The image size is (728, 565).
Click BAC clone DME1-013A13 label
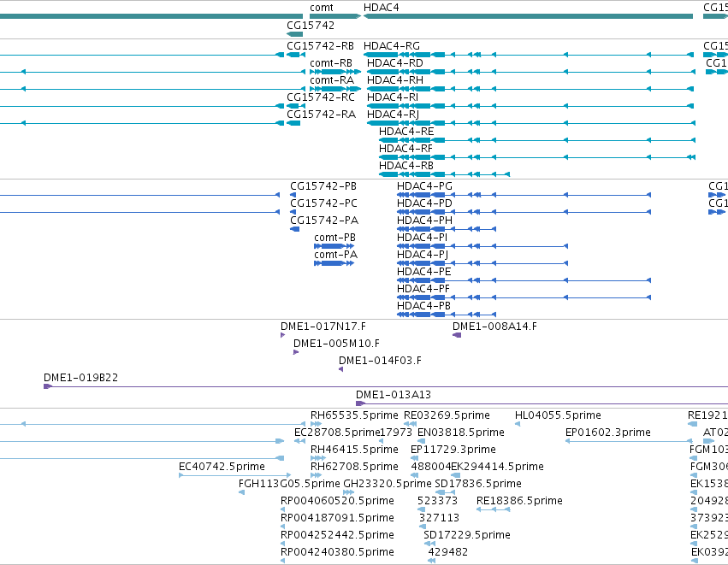point(394,395)
